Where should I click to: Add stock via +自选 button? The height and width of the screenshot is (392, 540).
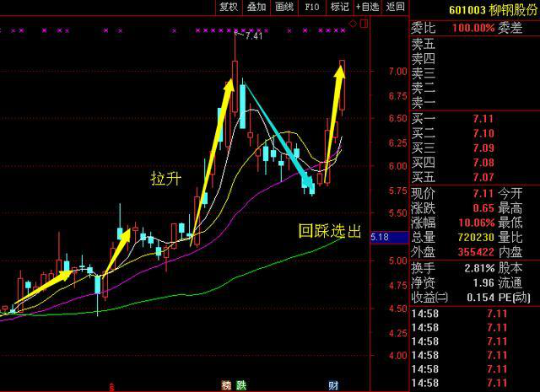pyautogui.click(x=367, y=8)
